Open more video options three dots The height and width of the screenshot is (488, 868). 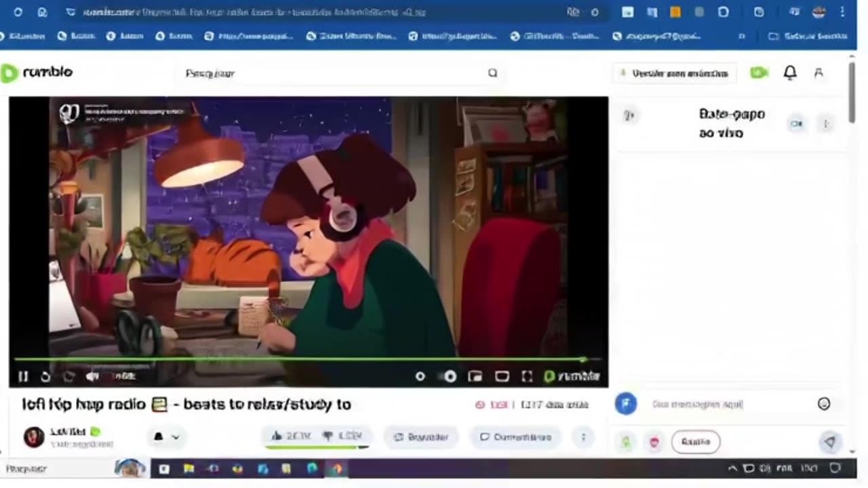coord(583,437)
